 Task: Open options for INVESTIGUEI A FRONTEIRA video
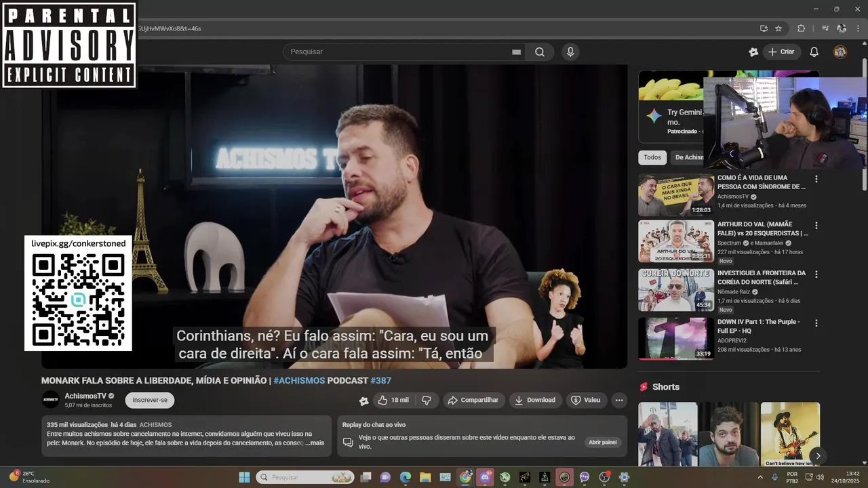tap(816, 274)
